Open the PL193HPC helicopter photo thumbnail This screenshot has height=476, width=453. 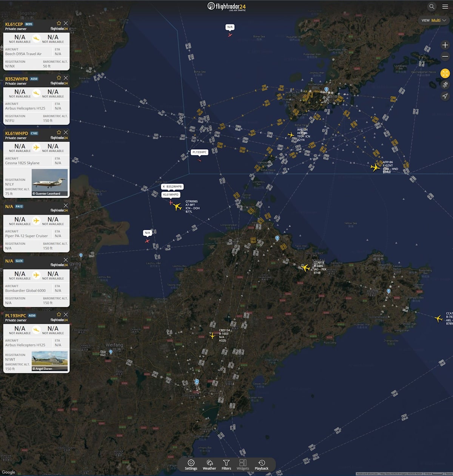(49, 361)
